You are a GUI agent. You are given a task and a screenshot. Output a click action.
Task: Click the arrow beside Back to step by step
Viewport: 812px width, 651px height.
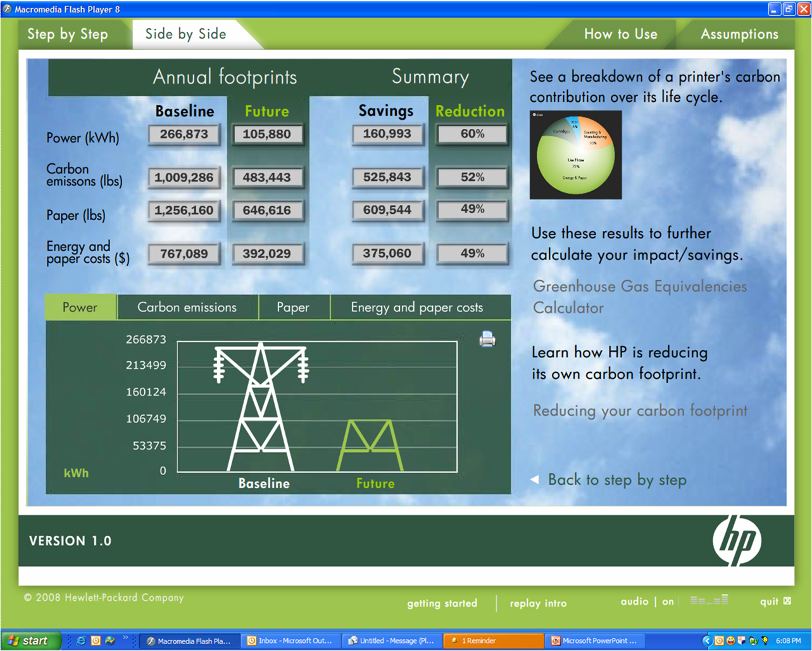tap(535, 480)
